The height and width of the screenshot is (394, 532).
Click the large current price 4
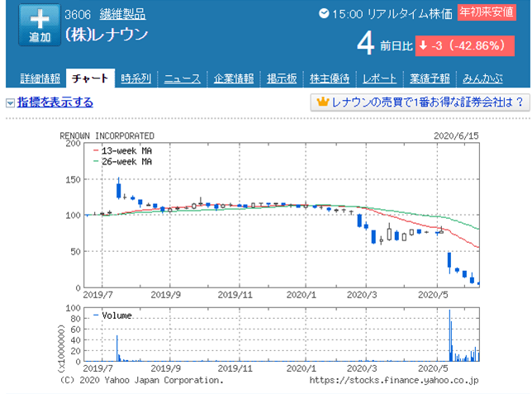365,44
